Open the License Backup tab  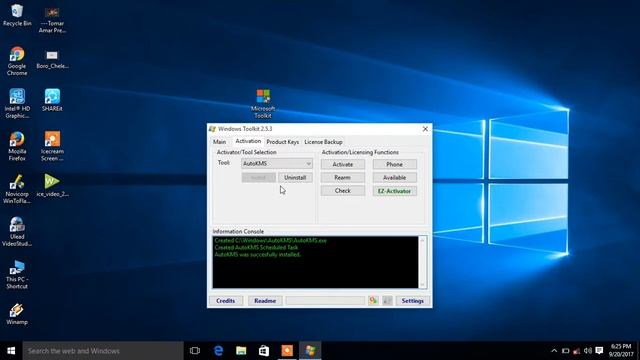coord(323,142)
